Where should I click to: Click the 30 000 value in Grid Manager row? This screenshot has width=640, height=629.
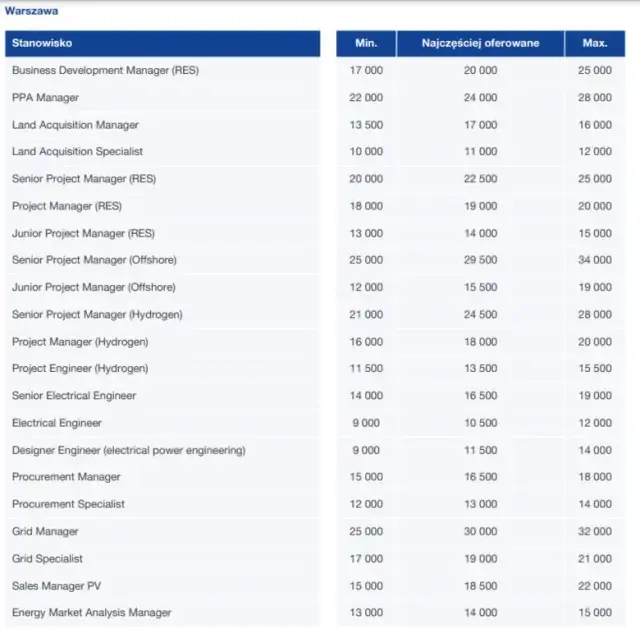pos(480,531)
